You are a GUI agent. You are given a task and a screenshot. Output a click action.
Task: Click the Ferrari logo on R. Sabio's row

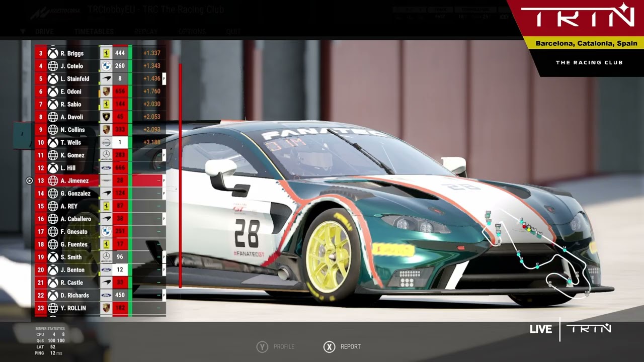coord(106,104)
